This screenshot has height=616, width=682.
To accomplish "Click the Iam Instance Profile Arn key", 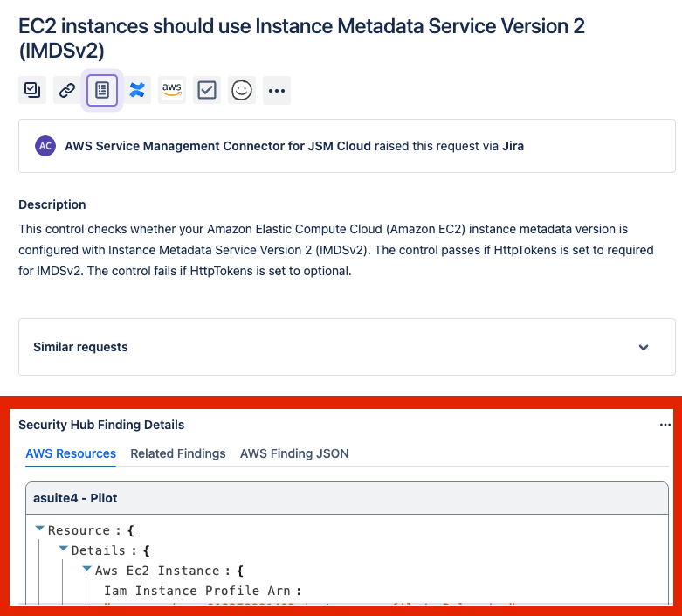I will coord(197,591).
